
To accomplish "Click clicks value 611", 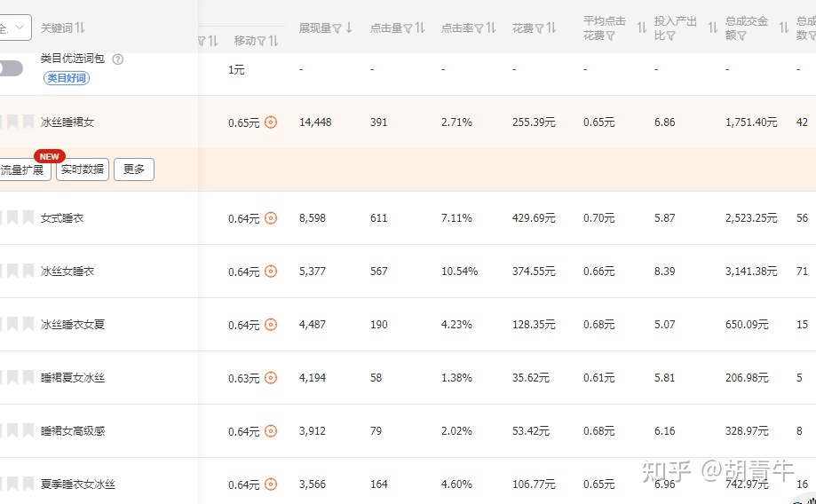I will 379,218.
